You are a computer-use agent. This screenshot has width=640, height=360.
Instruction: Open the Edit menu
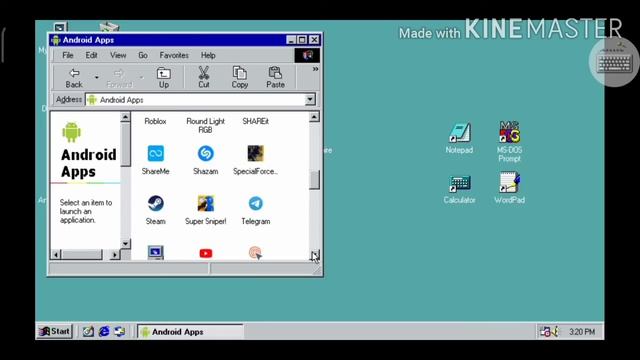click(91, 55)
